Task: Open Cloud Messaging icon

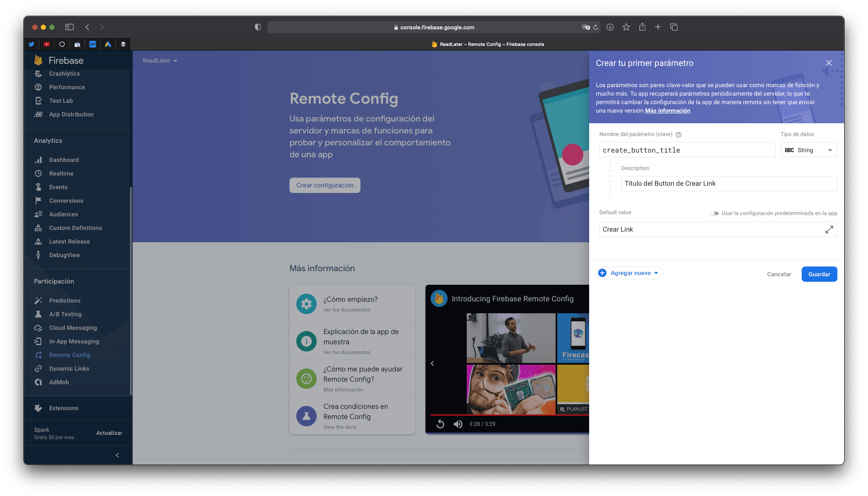Action: [x=38, y=328]
